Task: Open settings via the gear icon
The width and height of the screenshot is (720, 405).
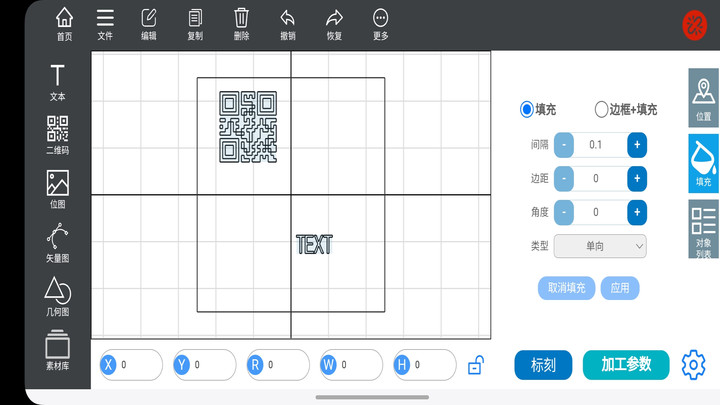Action: [693, 365]
